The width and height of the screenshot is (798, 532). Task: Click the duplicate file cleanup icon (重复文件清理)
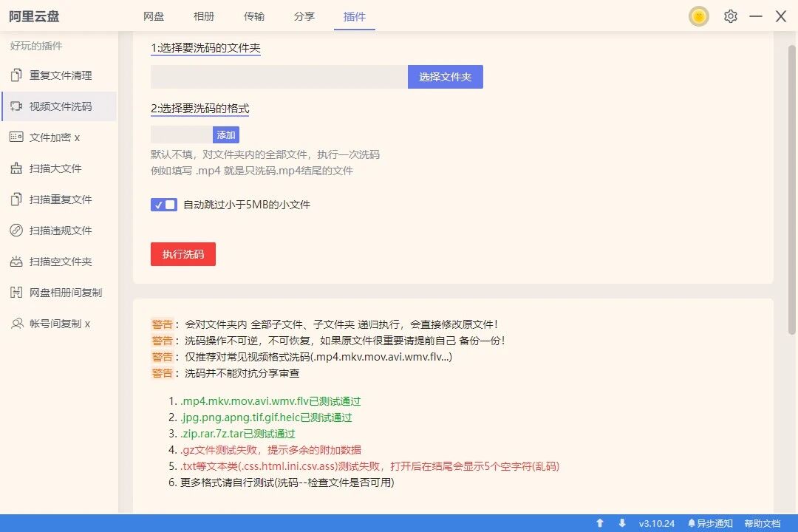point(16,75)
